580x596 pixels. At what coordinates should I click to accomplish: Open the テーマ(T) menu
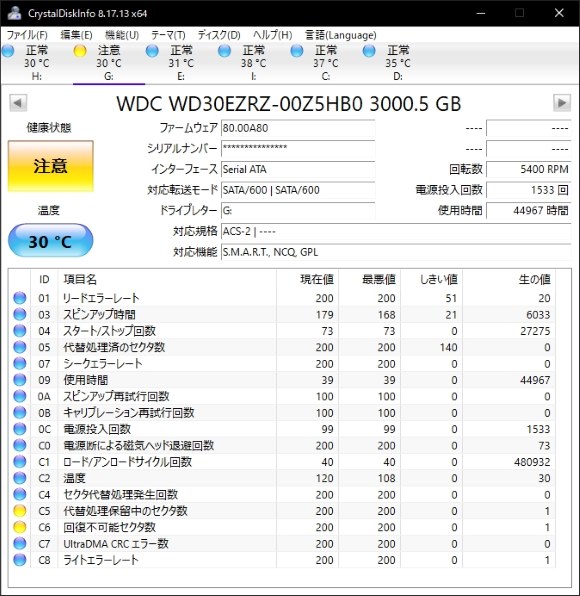168,35
